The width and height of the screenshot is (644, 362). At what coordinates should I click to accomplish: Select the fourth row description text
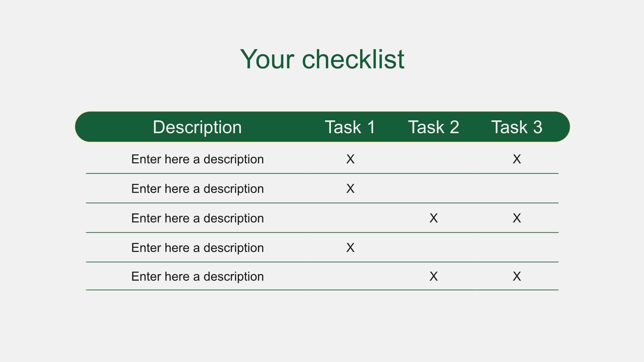tap(197, 248)
